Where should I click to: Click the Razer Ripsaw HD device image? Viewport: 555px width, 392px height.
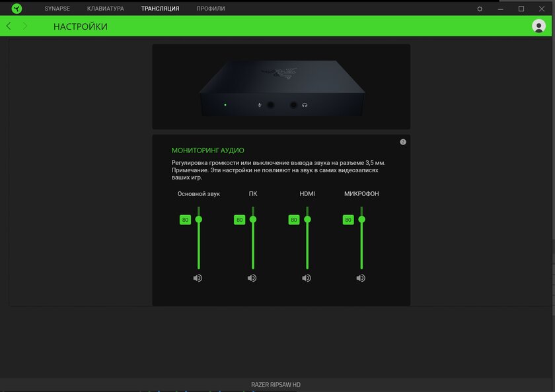coord(281,88)
